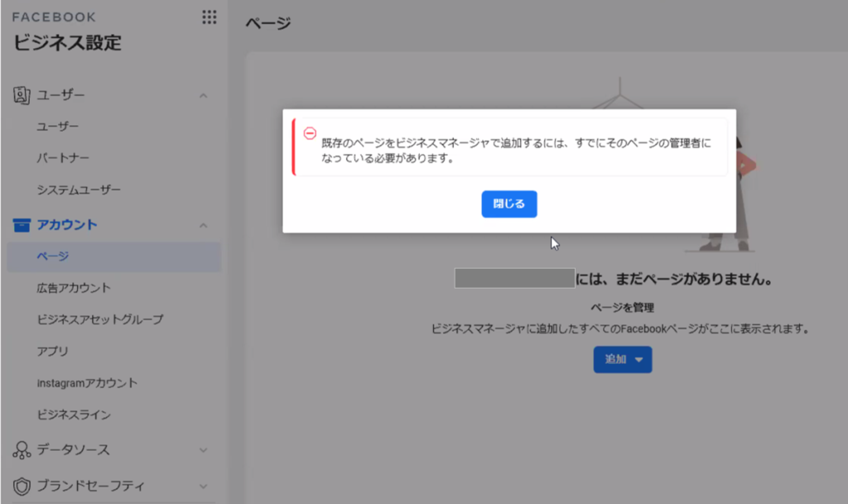Select ユーザー sub-item in sidebar

(x=57, y=127)
